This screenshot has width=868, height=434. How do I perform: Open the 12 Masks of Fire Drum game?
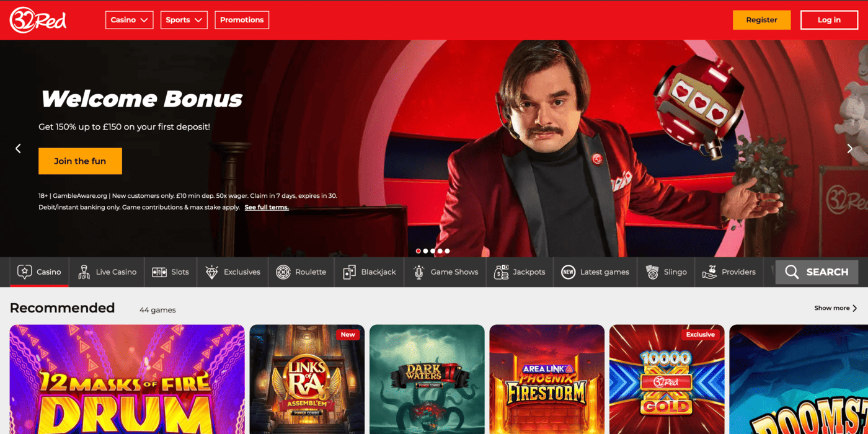pyautogui.click(x=127, y=379)
